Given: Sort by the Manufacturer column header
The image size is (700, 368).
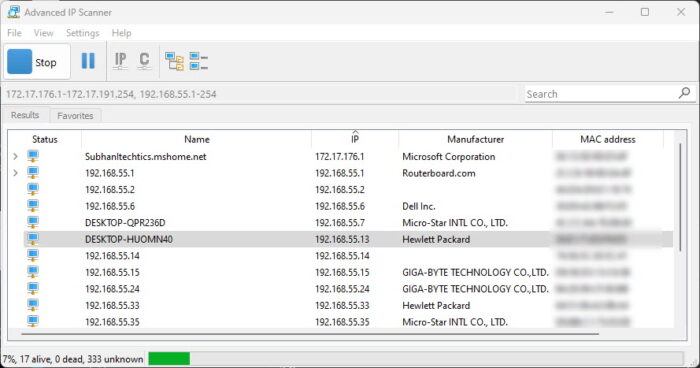Looking at the screenshot, I should [x=475, y=139].
